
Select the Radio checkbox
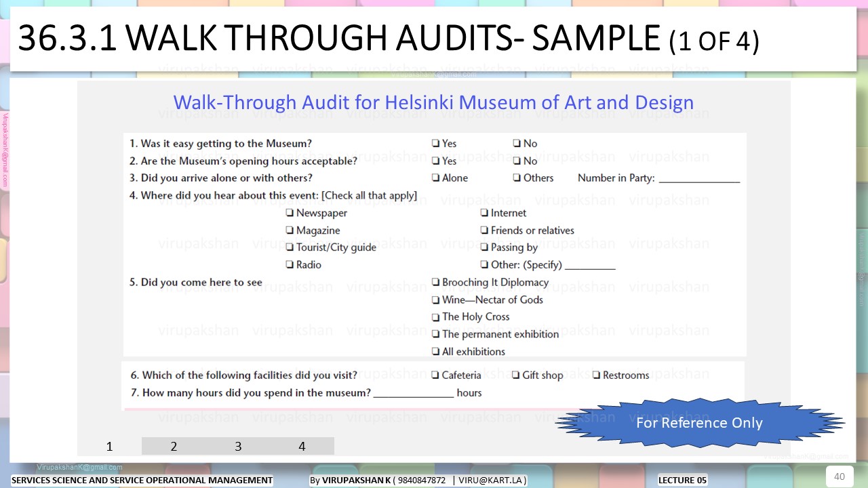point(290,265)
